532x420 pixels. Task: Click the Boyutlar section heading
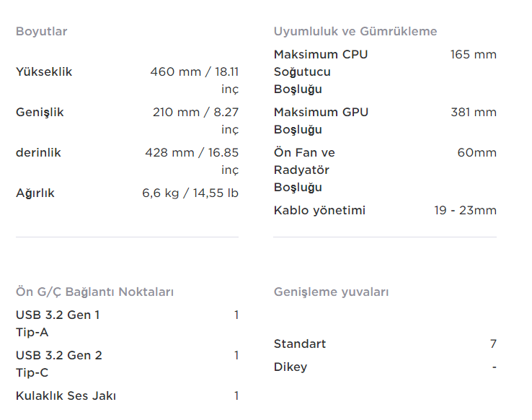coord(41,32)
